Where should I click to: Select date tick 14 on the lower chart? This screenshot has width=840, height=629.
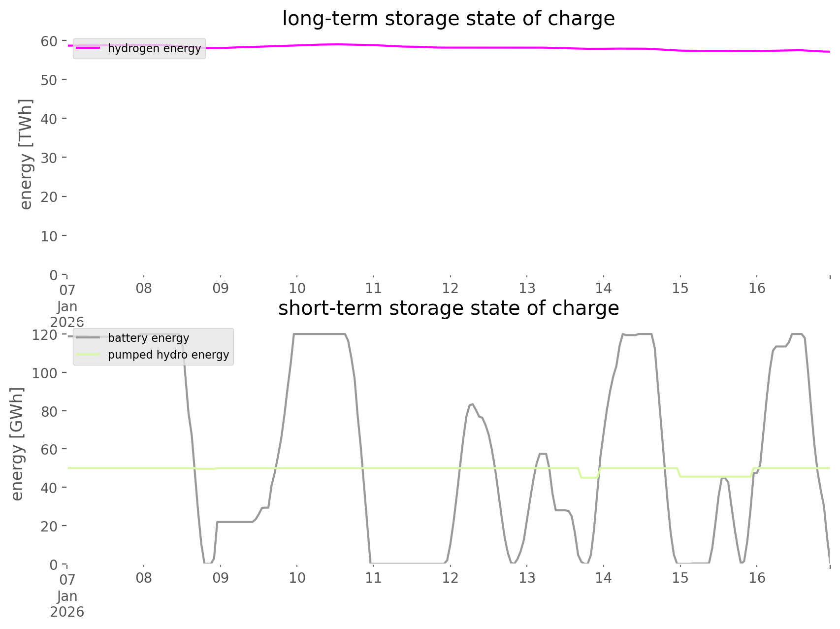coord(604,578)
